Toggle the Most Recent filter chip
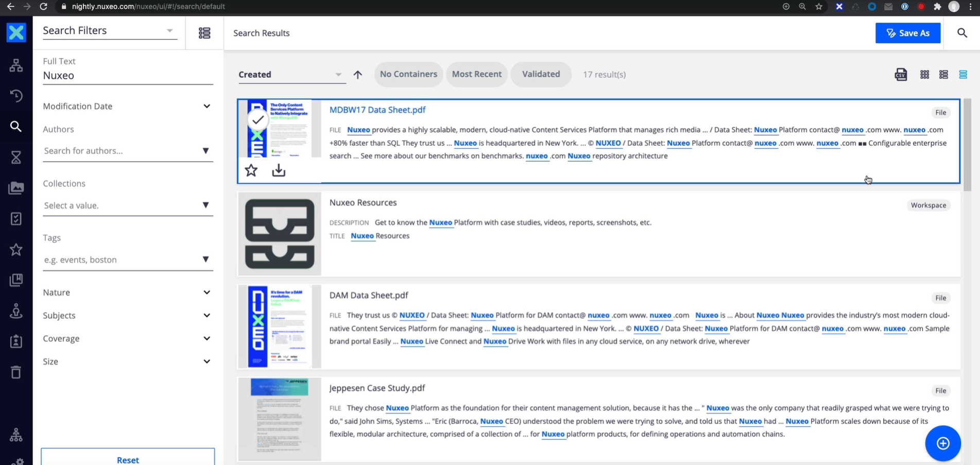 [476, 74]
